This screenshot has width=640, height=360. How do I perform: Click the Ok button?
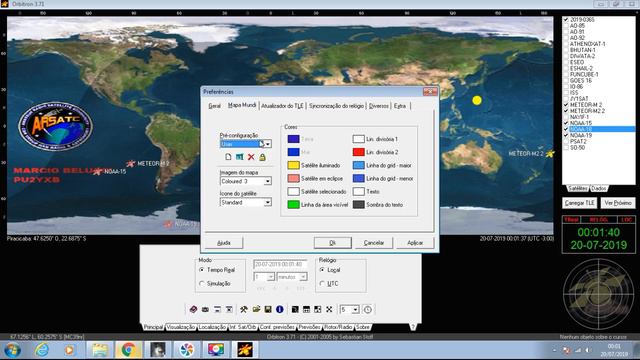333,242
